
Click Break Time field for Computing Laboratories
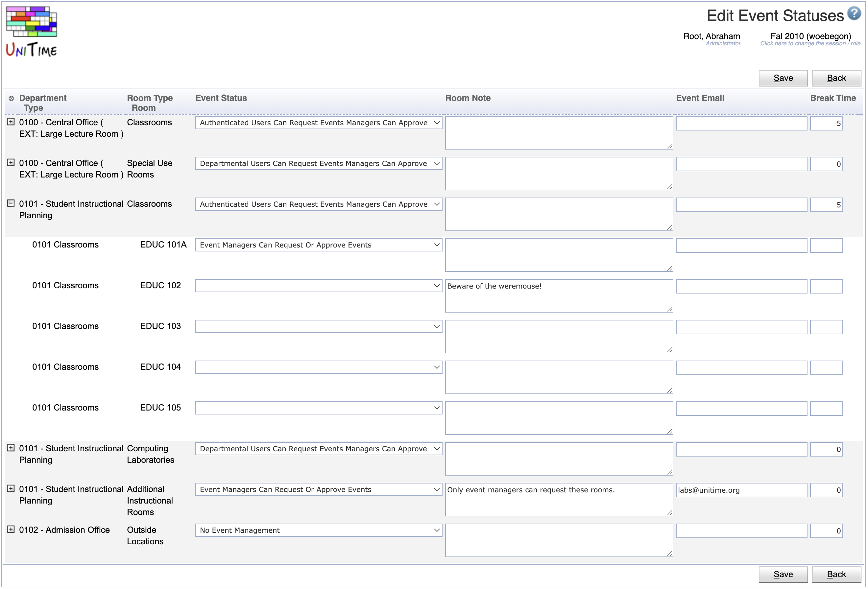point(826,449)
